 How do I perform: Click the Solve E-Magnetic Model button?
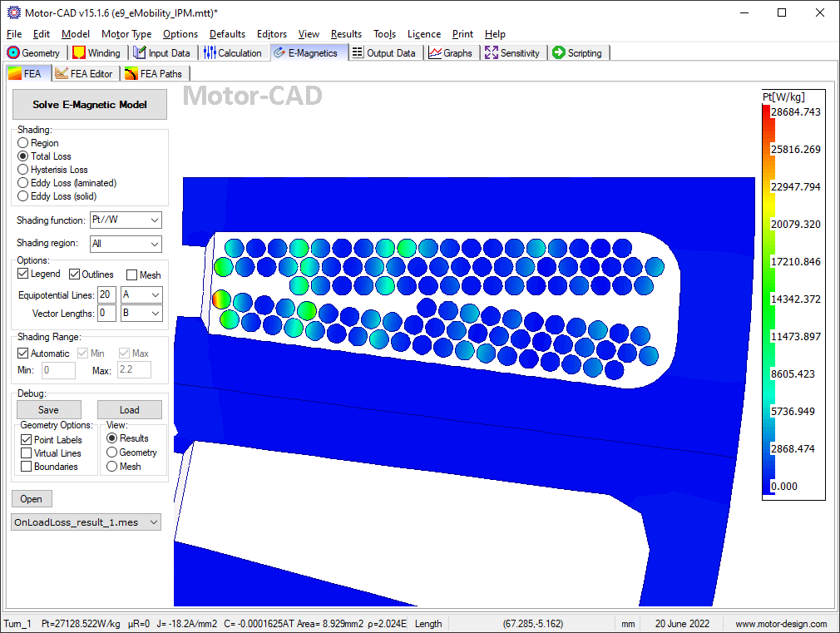[90, 105]
